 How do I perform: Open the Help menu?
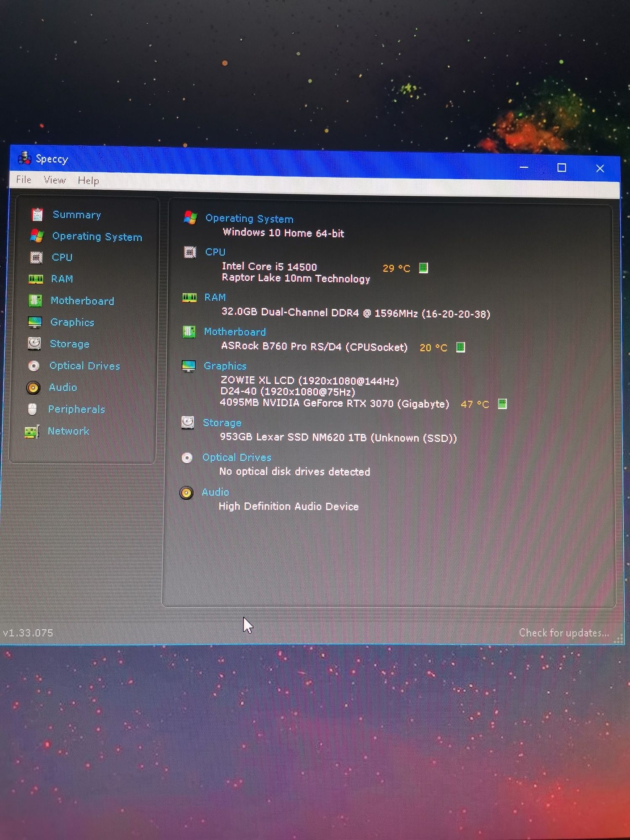pyautogui.click(x=88, y=181)
